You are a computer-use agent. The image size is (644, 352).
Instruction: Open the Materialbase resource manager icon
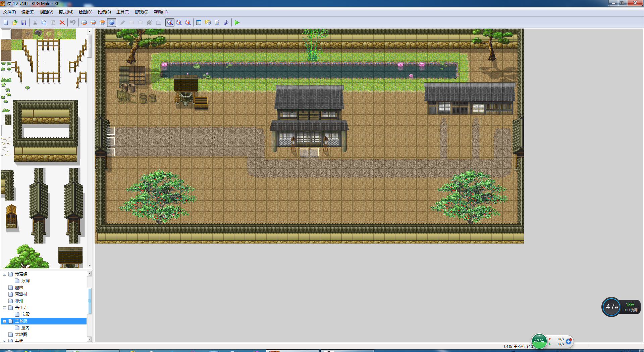[x=208, y=23]
